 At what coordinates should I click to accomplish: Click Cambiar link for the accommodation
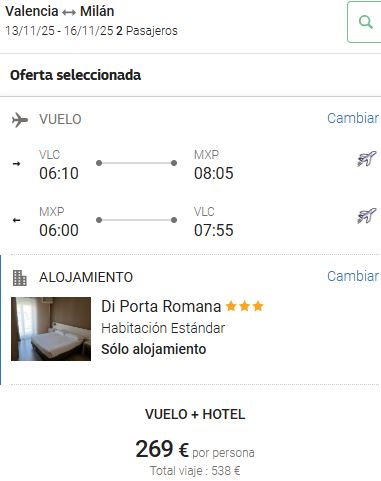point(353,276)
